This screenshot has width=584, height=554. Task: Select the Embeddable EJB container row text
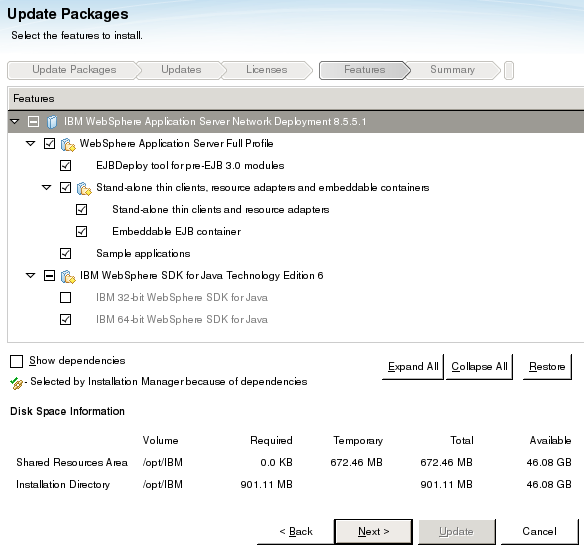[177, 232]
